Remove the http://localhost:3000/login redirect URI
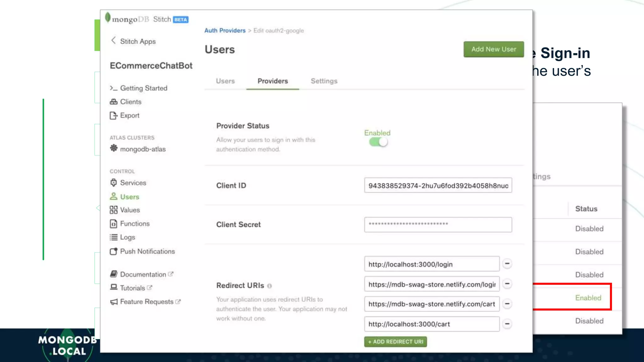644x362 pixels. coord(507,264)
